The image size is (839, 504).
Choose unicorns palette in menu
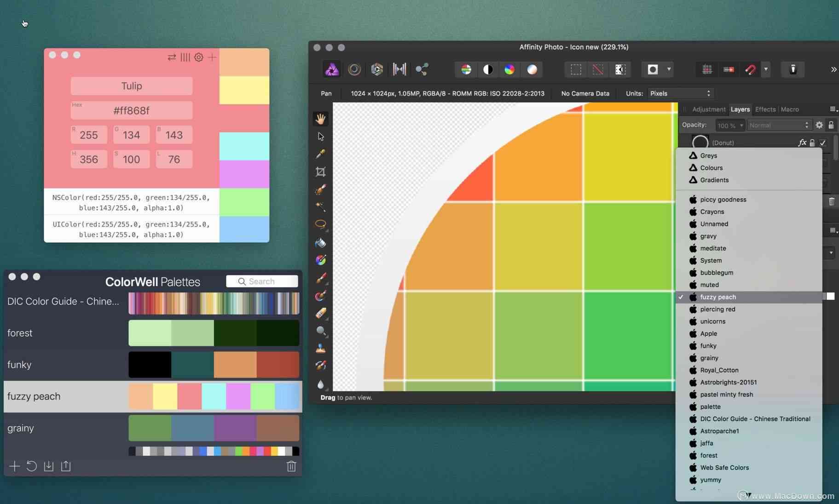[x=749, y=321]
